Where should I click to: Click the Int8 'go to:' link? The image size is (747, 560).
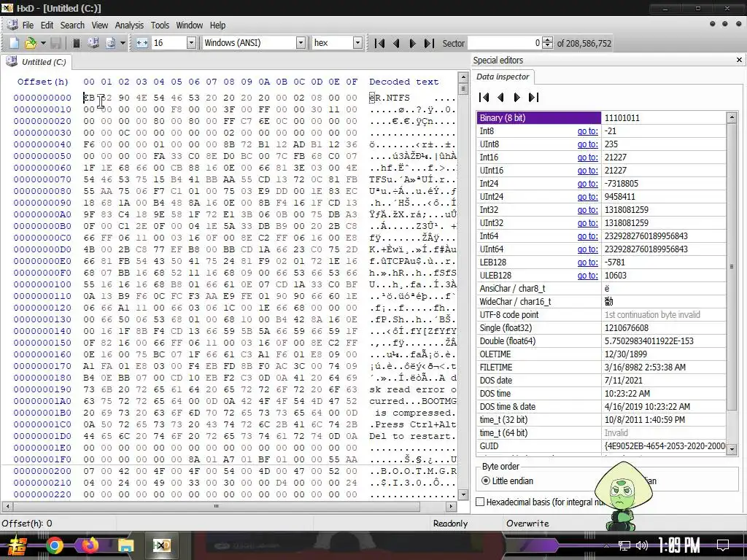(x=587, y=131)
